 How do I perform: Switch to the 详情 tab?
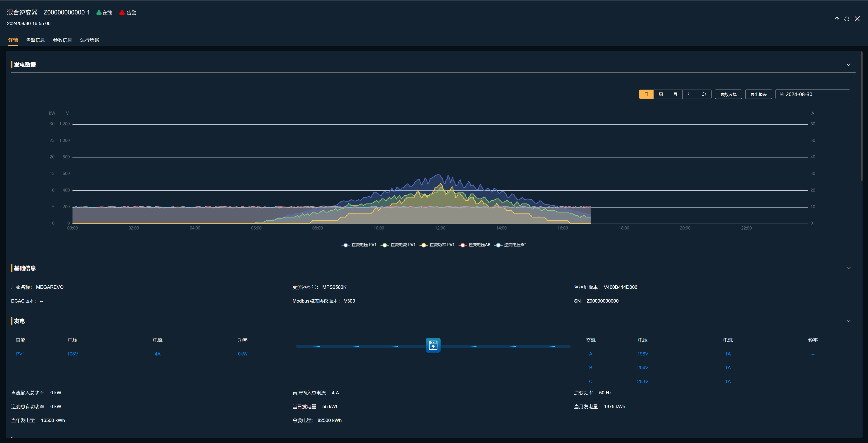point(13,40)
